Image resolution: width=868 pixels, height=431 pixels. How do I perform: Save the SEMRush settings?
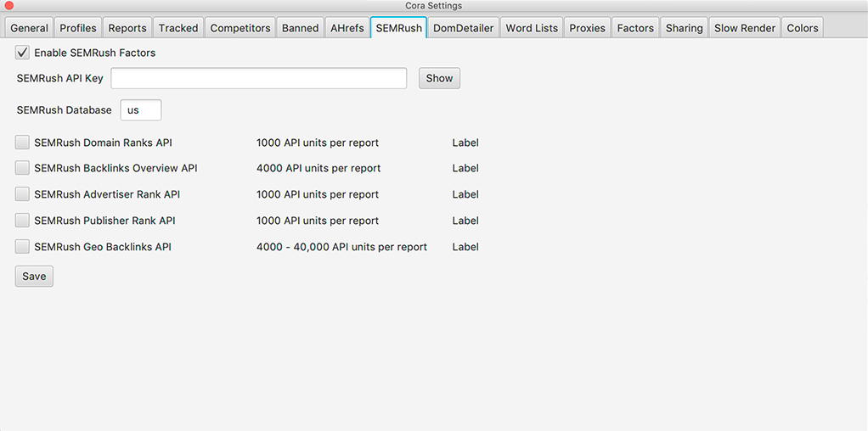[x=34, y=276]
